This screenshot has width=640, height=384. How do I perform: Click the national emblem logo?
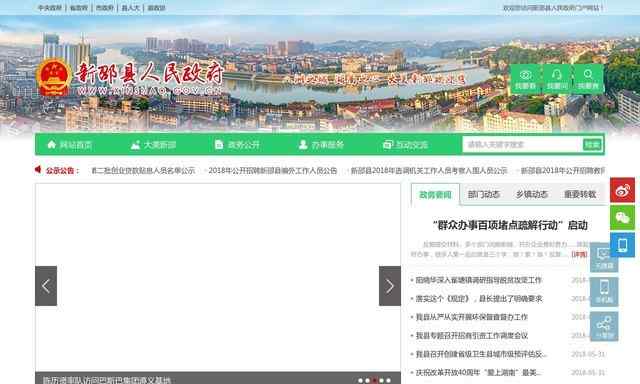(53, 77)
